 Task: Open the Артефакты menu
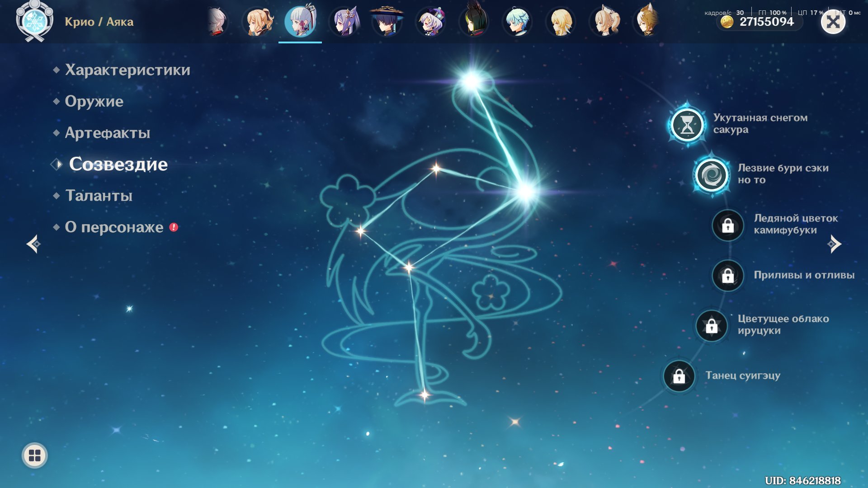108,133
